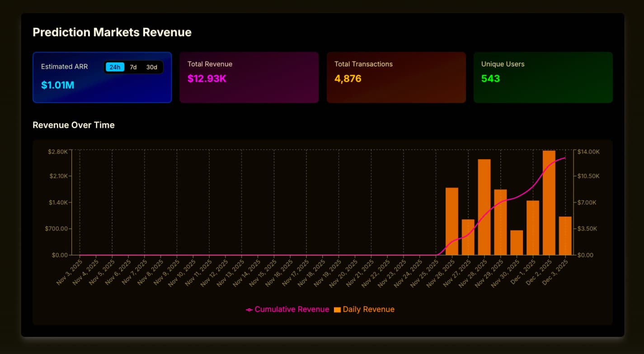Select the 24h ARR time range
This screenshot has width=644, height=354.
tap(115, 67)
